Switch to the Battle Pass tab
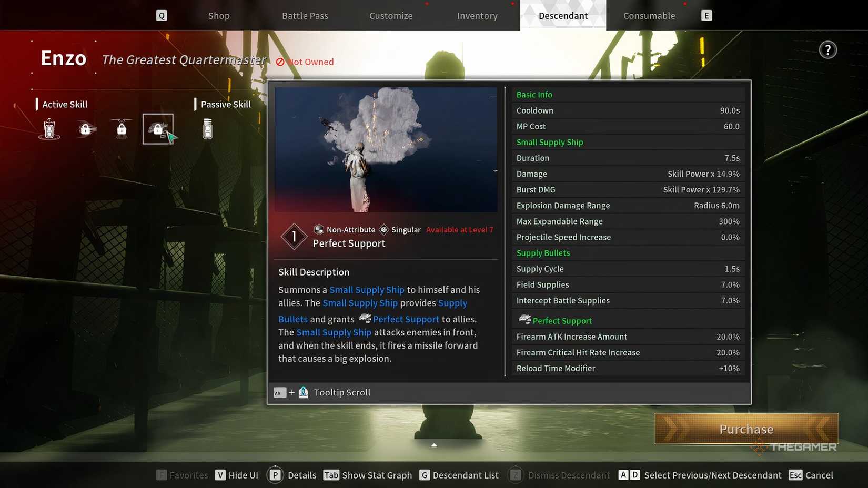The width and height of the screenshot is (868, 488). [305, 16]
